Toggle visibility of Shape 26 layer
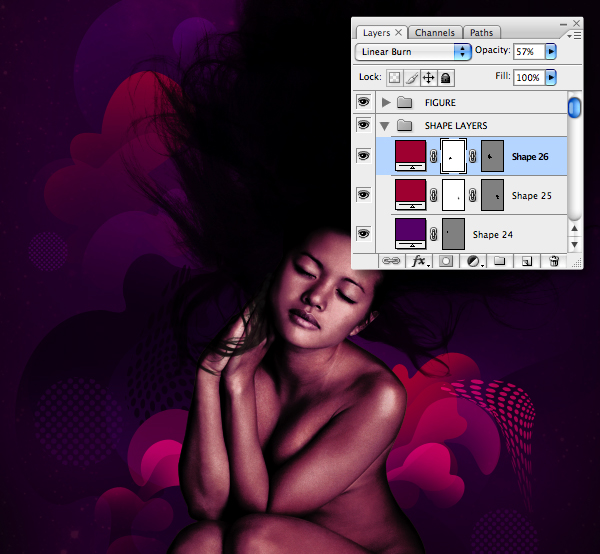 click(364, 156)
